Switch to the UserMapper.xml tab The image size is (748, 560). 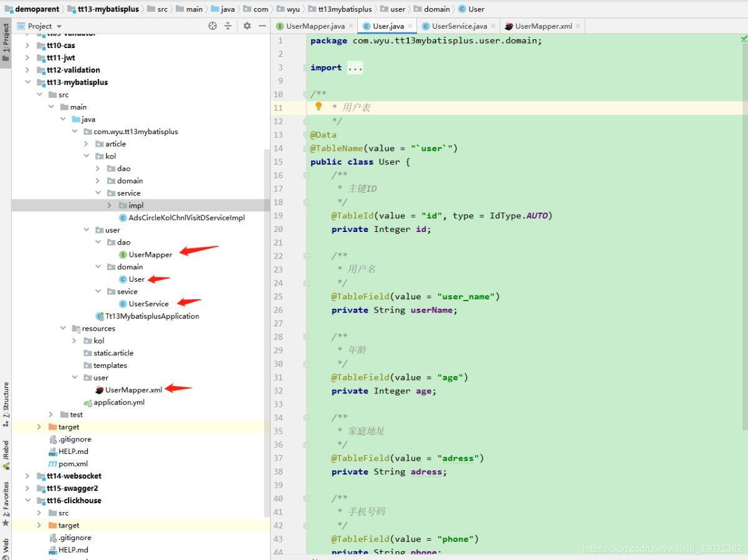click(543, 26)
